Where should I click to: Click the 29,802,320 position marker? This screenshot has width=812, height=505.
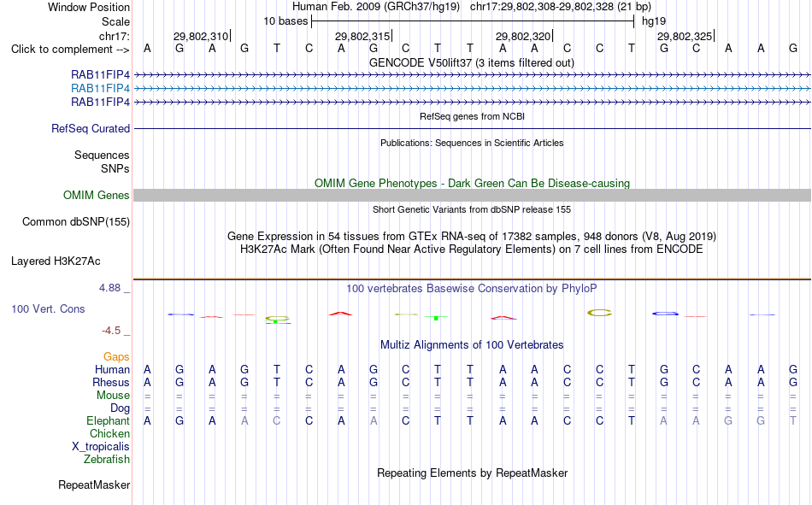[524, 36]
